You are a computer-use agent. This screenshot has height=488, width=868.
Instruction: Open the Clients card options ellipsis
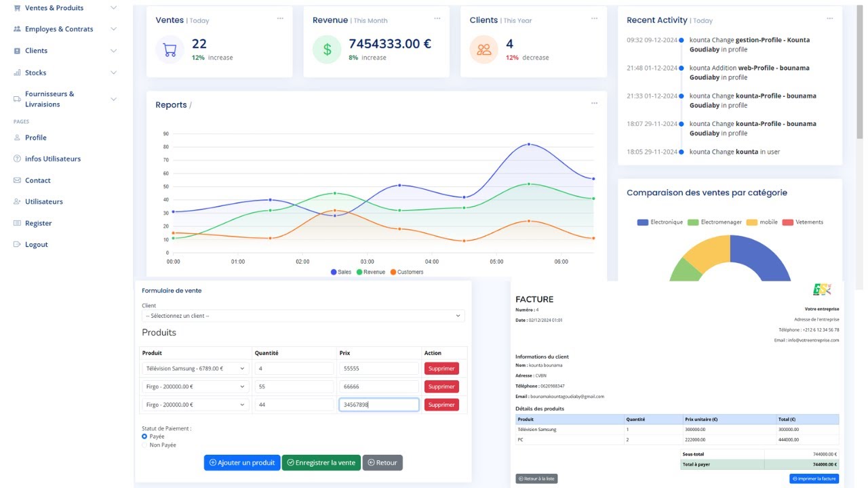[x=594, y=18]
